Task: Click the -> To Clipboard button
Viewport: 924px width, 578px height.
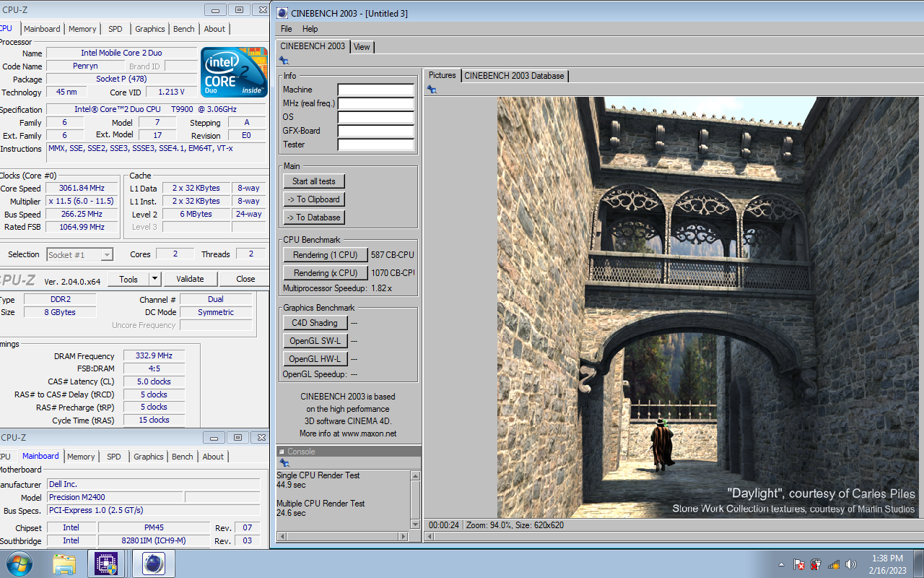Action: coord(314,199)
